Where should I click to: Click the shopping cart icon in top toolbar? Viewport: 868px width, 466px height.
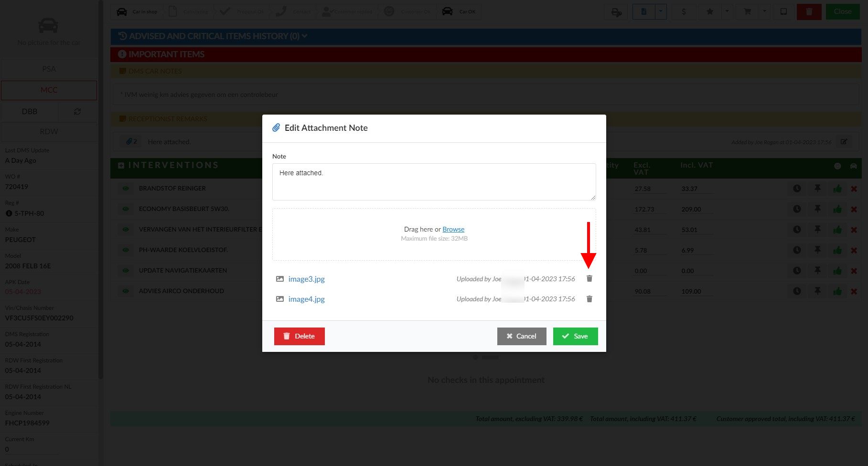pyautogui.click(x=747, y=11)
